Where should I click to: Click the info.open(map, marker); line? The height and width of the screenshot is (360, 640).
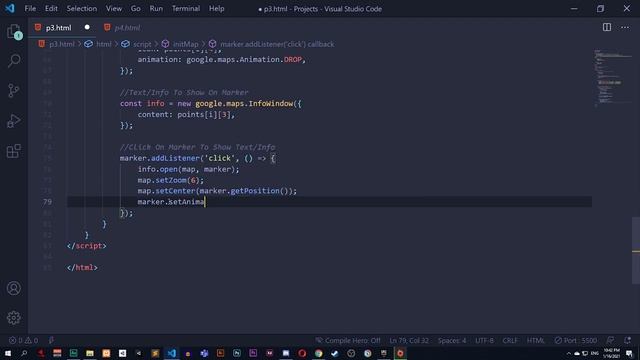[x=189, y=169]
